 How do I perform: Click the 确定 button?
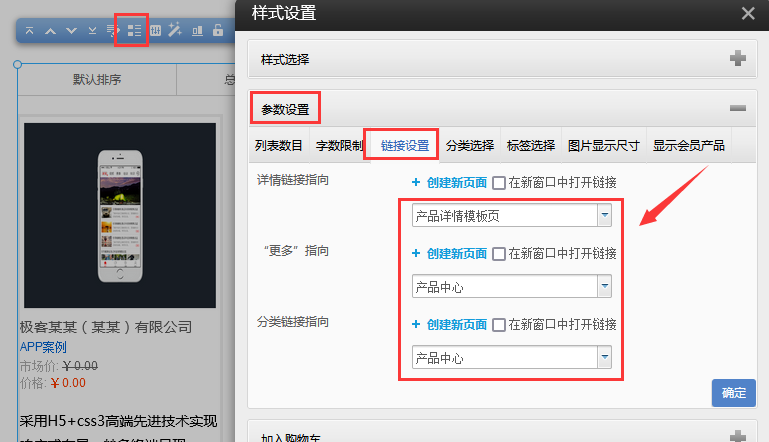733,393
